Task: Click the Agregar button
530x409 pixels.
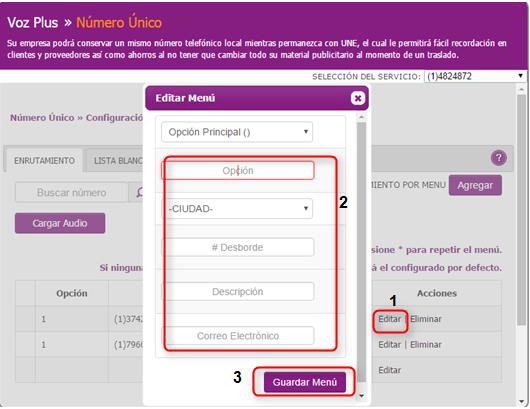Action: (x=475, y=185)
